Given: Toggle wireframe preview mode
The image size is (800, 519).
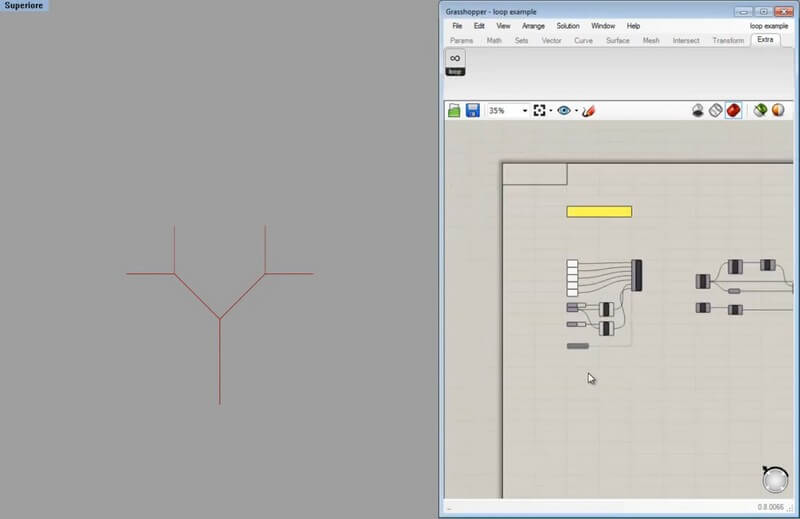Looking at the screenshot, I should coord(715,110).
